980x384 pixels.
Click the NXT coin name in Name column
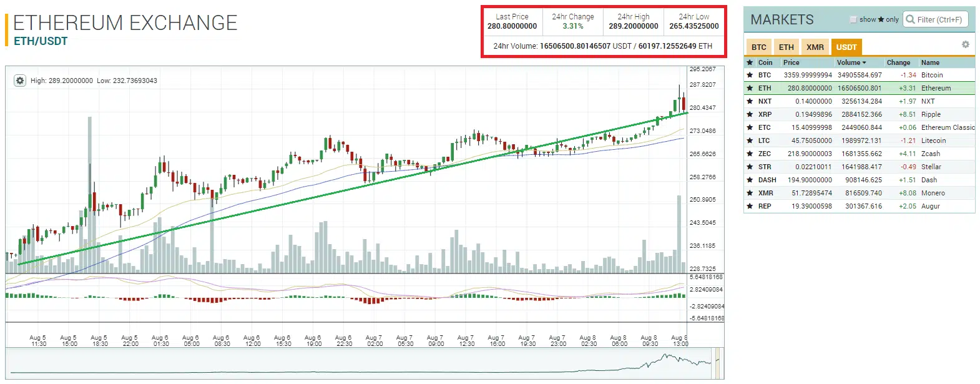click(x=928, y=101)
